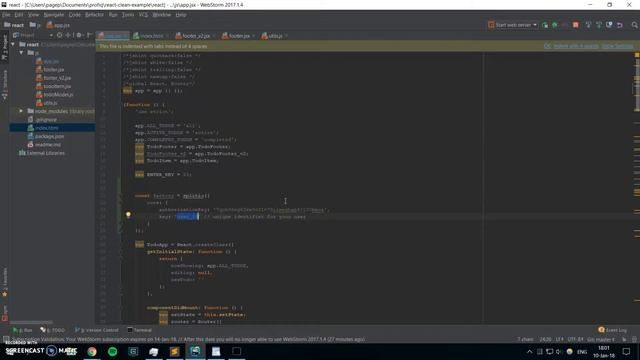Open the Refactor menu
Screen dimensions: 640x360
tap(94, 15)
